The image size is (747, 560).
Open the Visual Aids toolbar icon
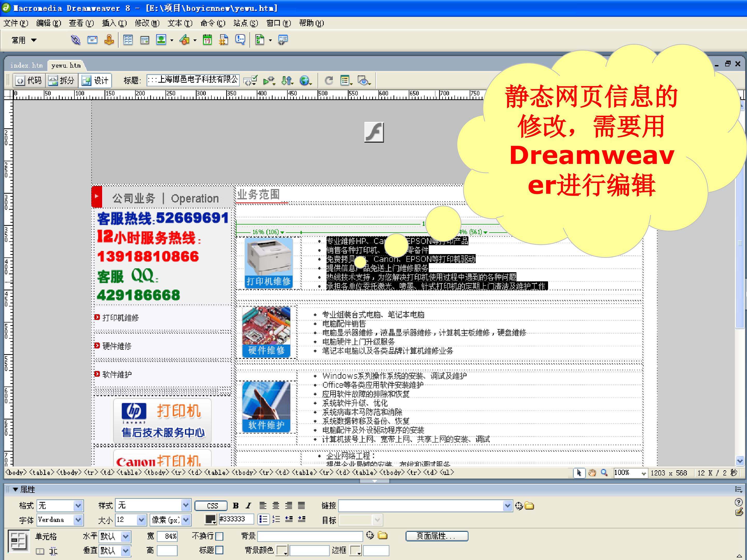364,81
